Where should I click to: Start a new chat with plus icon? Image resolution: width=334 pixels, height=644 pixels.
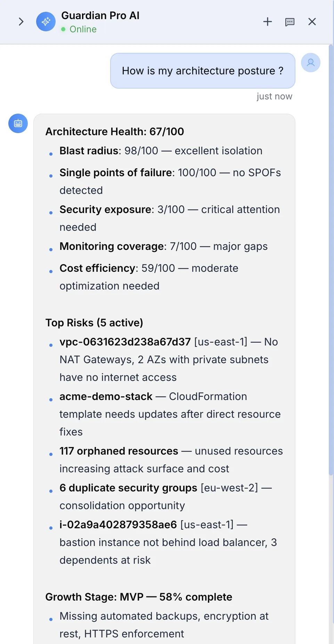tap(267, 22)
